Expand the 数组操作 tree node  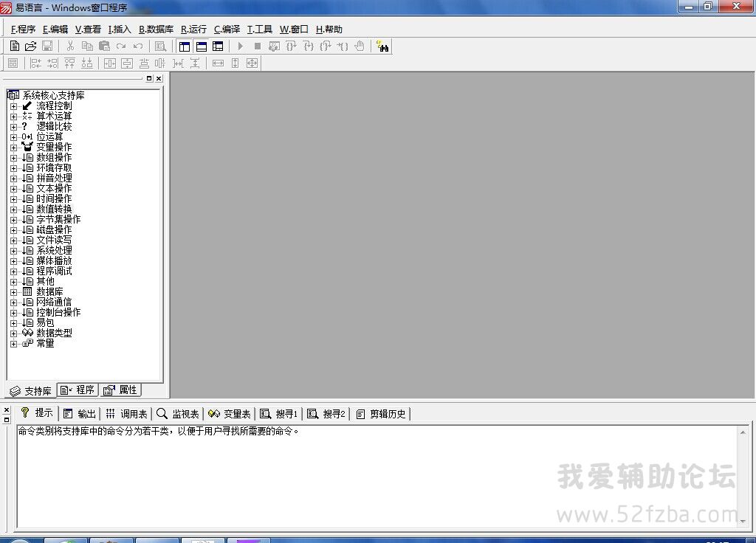(13, 158)
